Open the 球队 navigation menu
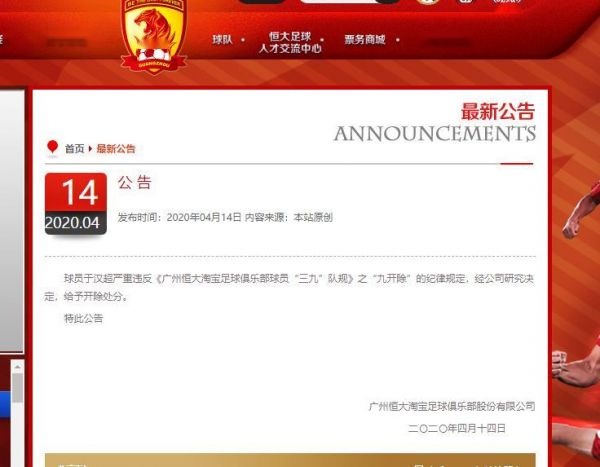This screenshot has height=467, width=600. pos(222,39)
